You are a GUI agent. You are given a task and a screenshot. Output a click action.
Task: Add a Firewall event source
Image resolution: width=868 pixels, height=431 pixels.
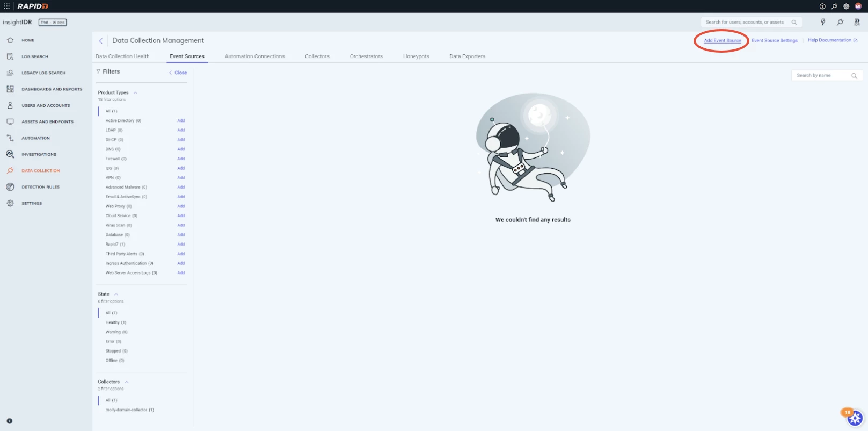click(x=181, y=159)
